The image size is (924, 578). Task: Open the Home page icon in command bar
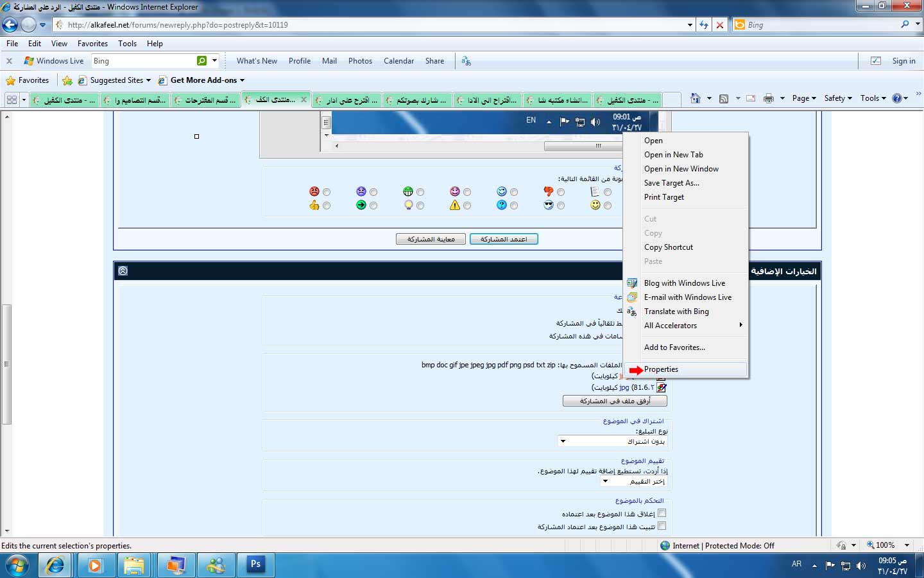[695, 98]
